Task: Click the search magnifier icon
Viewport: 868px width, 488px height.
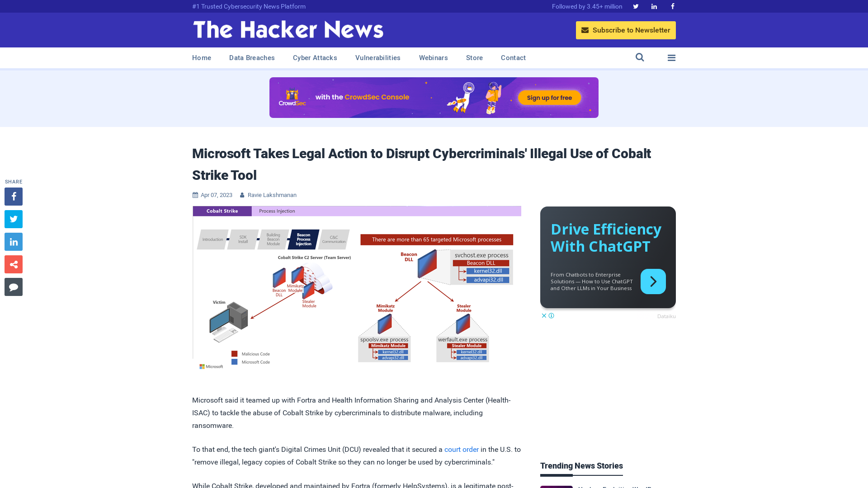Action: (x=640, y=57)
